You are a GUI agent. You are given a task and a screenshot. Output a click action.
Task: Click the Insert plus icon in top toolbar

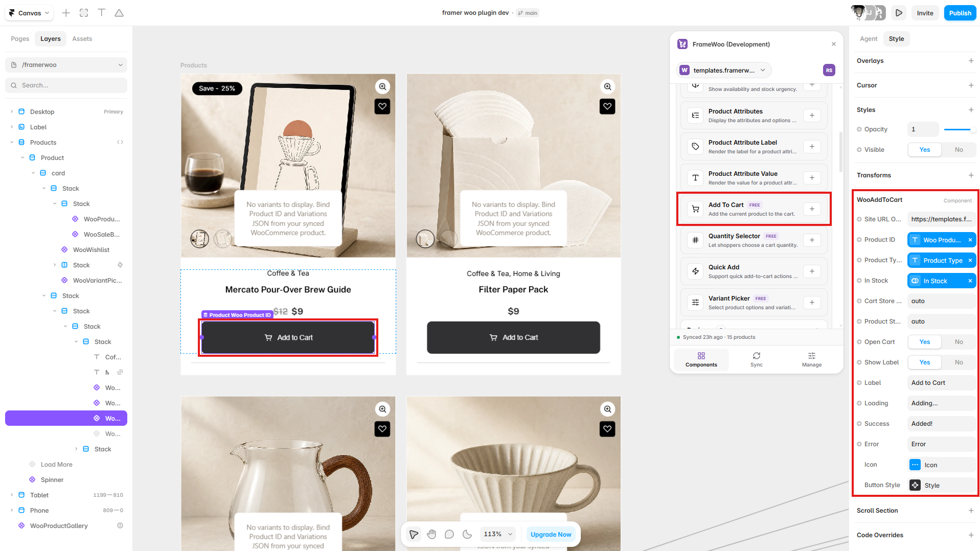[66, 13]
